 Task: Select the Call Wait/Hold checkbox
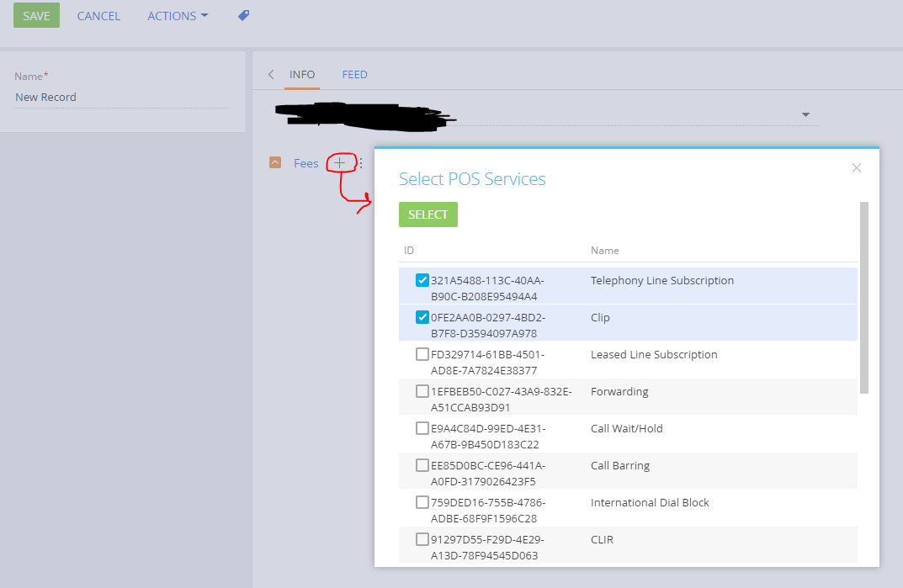point(422,428)
